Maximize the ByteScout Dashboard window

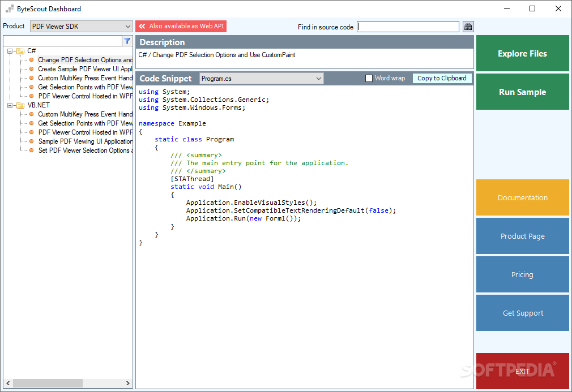(532, 8)
